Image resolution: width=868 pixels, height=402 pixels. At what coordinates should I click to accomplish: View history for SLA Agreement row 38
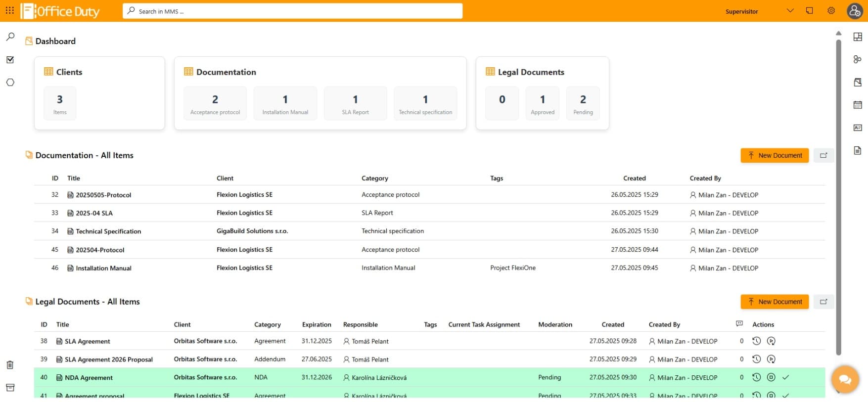click(756, 341)
